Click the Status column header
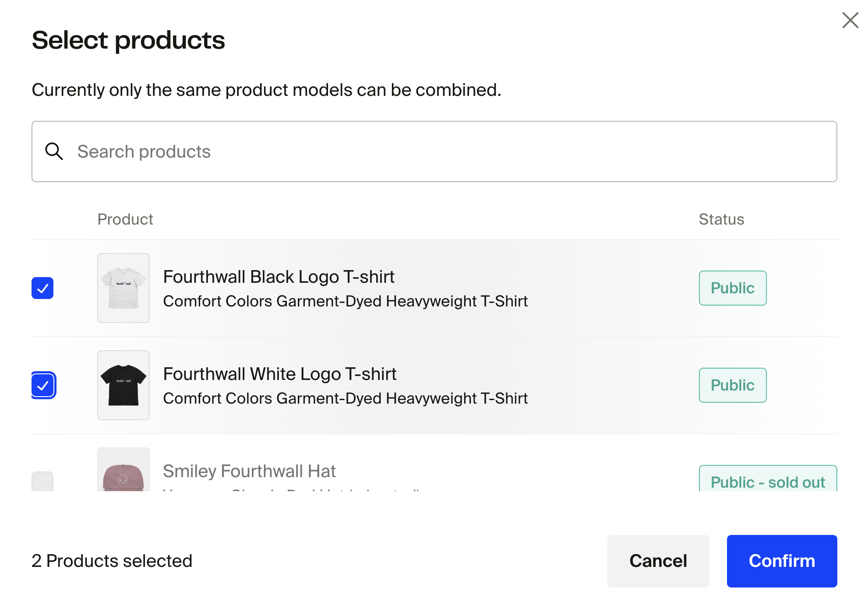 coord(721,219)
